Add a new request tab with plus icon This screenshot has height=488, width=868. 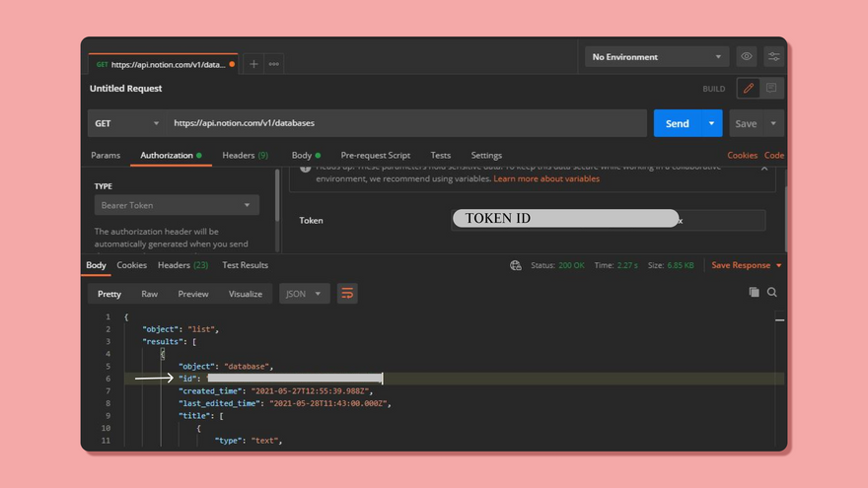[253, 64]
